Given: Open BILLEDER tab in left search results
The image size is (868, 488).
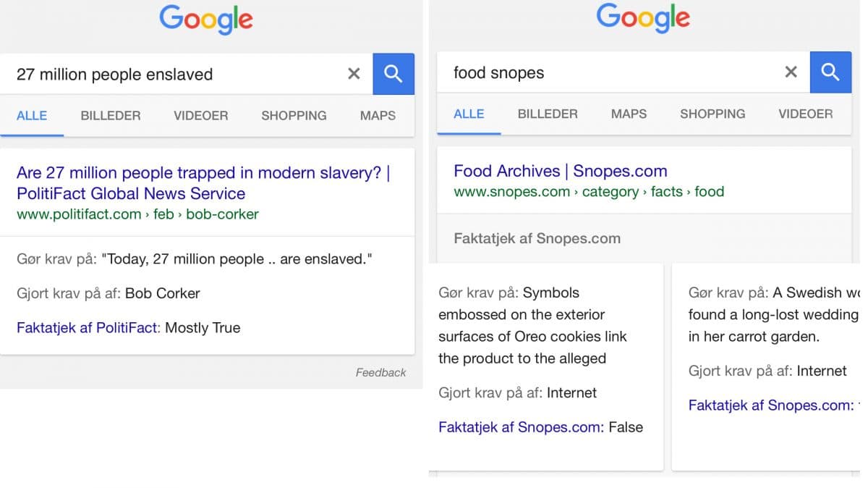Looking at the screenshot, I should [111, 116].
